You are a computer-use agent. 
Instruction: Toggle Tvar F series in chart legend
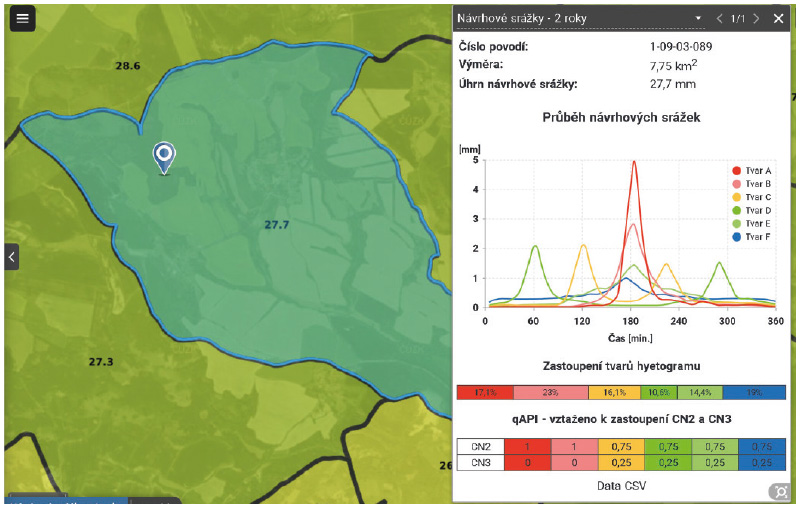pos(751,236)
